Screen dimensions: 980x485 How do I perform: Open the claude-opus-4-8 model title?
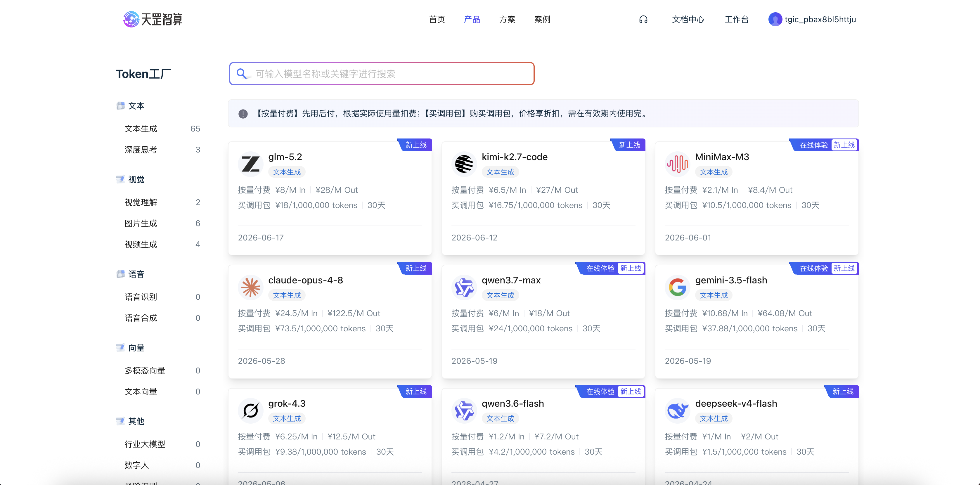pos(306,280)
